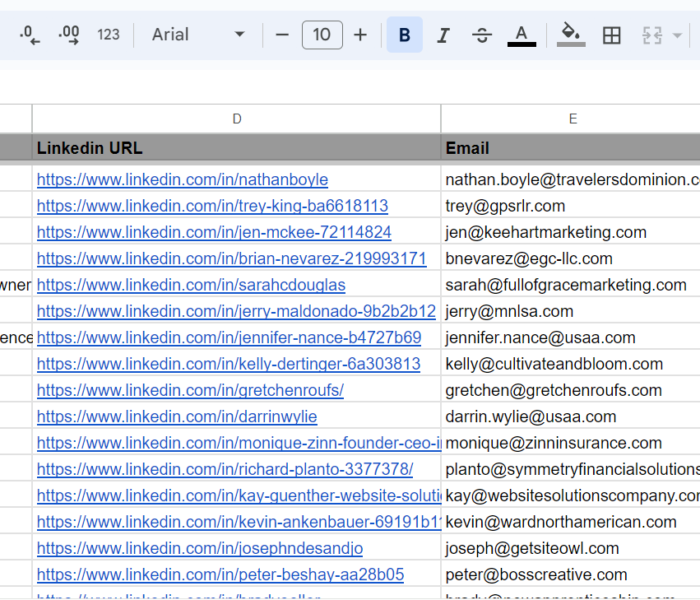Select the bnevarez@egc-llc.com email cell

tap(571, 258)
